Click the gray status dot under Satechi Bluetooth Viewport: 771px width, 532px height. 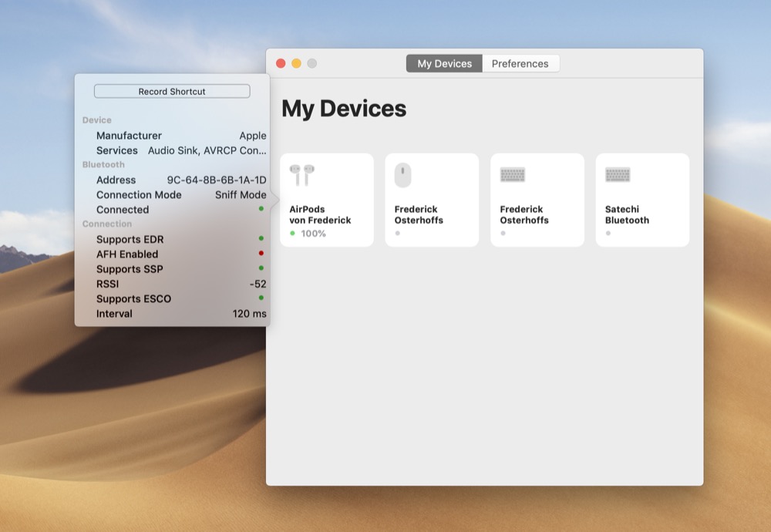click(608, 233)
